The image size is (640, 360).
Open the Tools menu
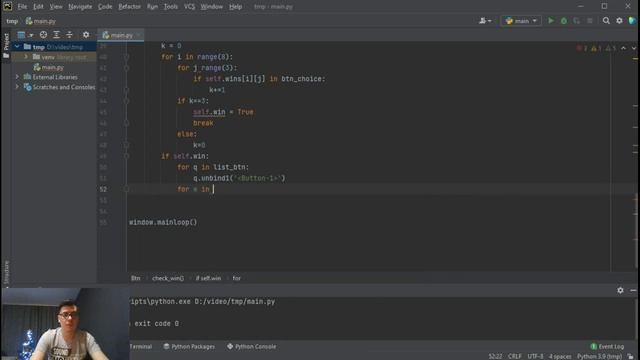coord(171,7)
